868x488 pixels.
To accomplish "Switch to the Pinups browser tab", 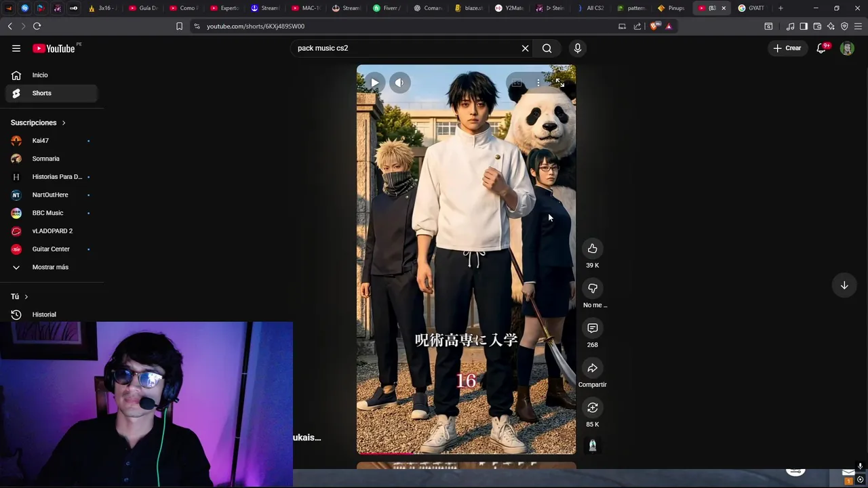I will coord(671,8).
